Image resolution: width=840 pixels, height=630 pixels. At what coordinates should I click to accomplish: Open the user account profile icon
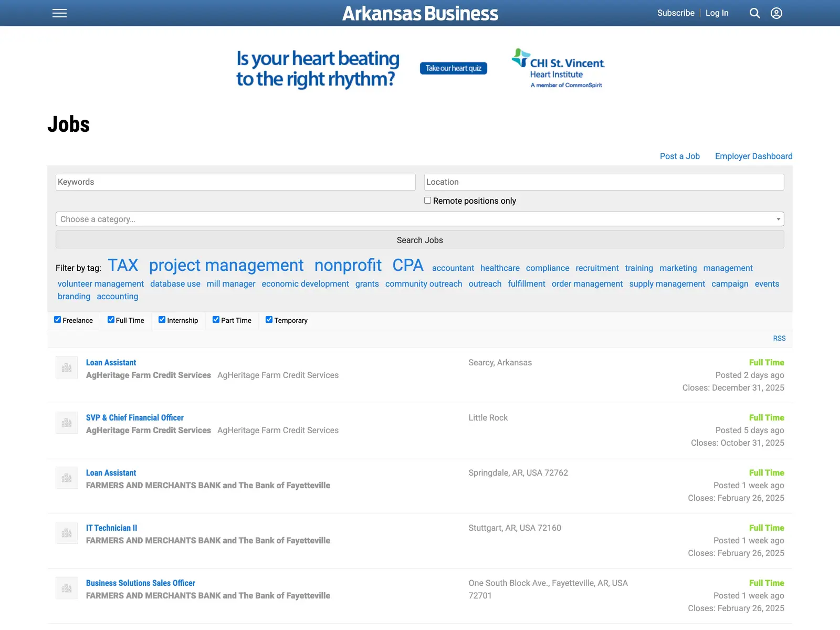(x=776, y=13)
